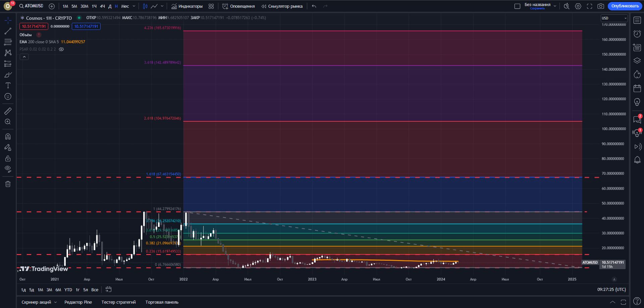The image size is (644, 308).
Task: Expand the bottom panel with up arrow
Action: (x=612, y=302)
